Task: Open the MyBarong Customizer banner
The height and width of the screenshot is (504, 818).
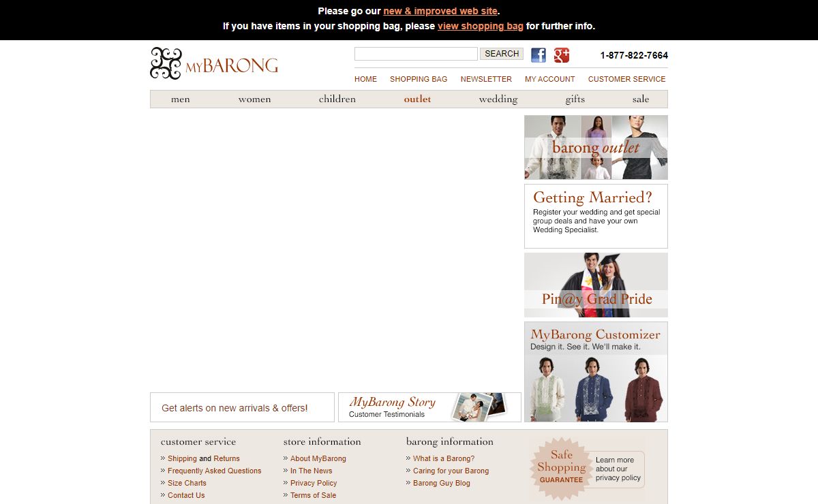Action: (596, 372)
